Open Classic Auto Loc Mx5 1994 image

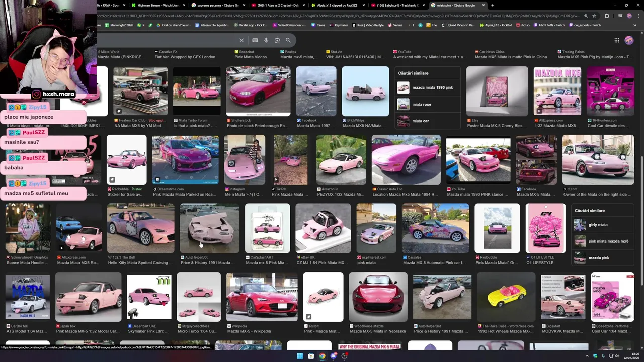tap(406, 159)
